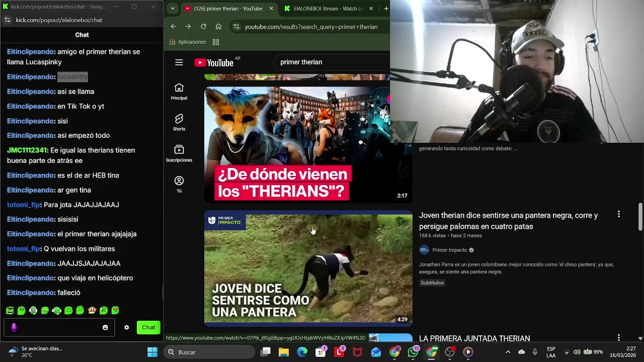Select the chat message 'falleció'
The image size is (644, 362).
(69, 293)
